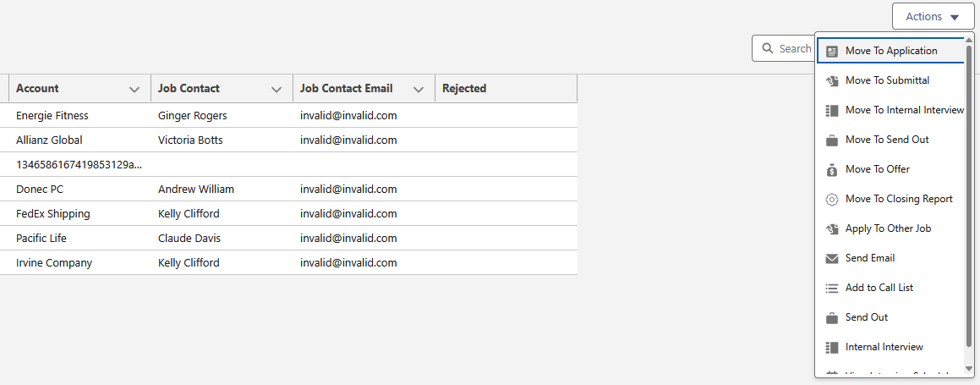Image resolution: width=980 pixels, height=385 pixels.
Task: Expand the Job Contact column menu chevron
Action: pos(276,90)
